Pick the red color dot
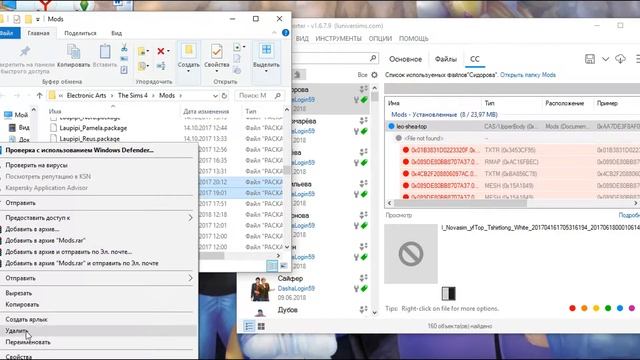640x360 pixels. 572,308
